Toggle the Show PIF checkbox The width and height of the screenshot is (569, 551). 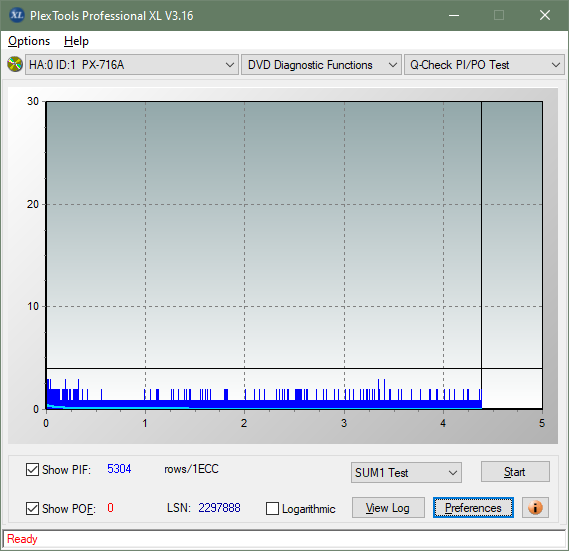[x=32, y=469]
